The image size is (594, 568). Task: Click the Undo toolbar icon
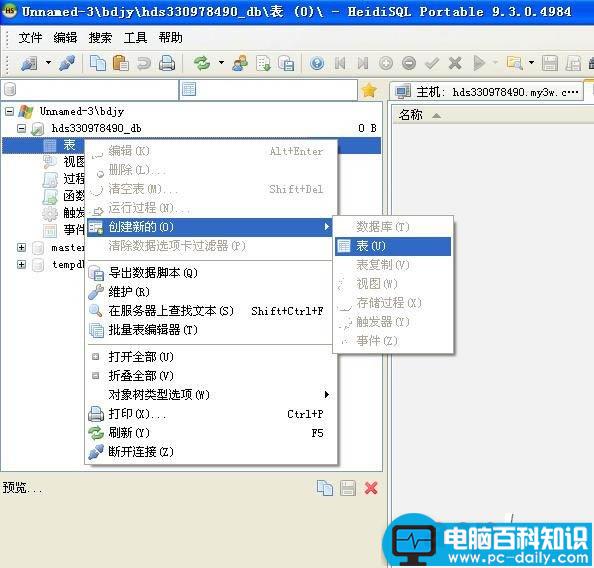pyautogui.click(x=144, y=63)
